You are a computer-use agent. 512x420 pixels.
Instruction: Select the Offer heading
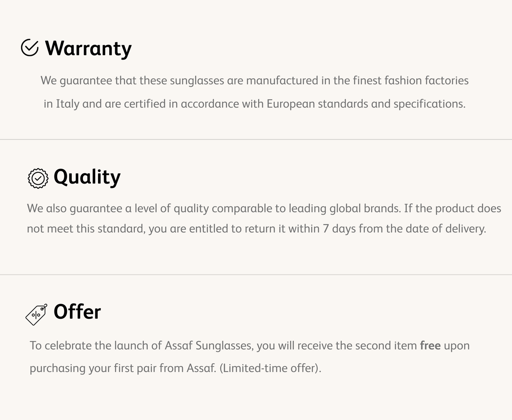click(x=77, y=312)
